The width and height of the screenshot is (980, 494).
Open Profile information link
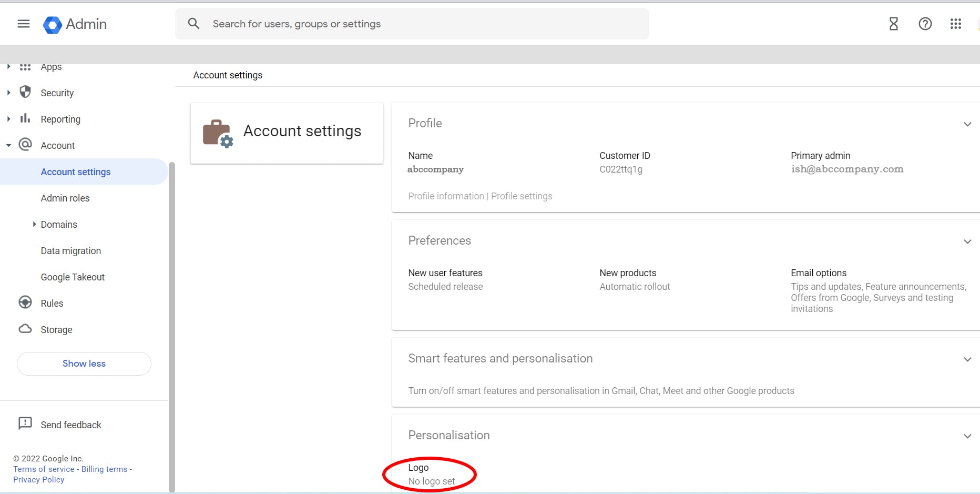pyautogui.click(x=446, y=196)
